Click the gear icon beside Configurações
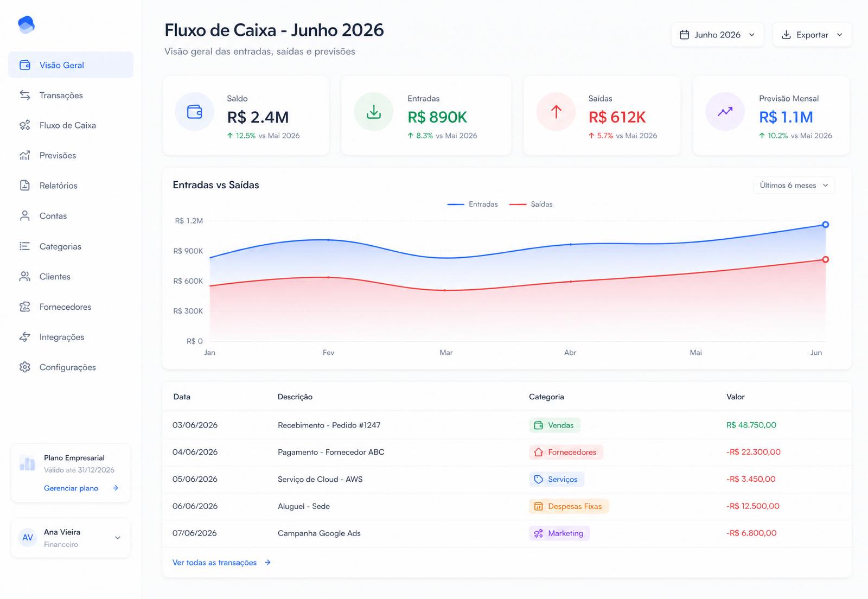 coord(25,367)
